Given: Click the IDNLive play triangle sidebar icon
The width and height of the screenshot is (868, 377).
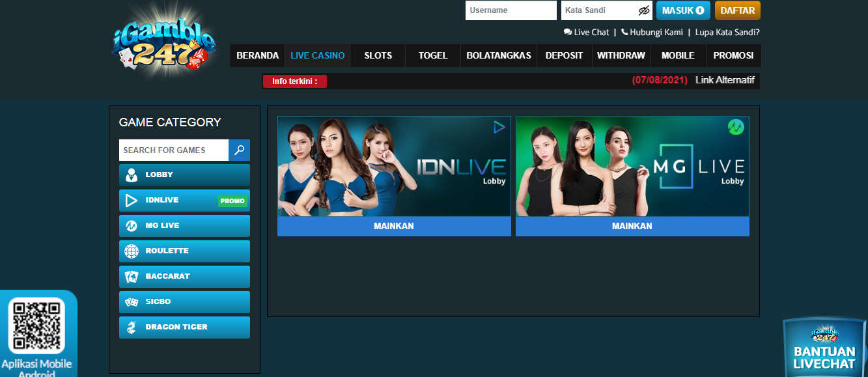Looking at the screenshot, I should point(132,201).
